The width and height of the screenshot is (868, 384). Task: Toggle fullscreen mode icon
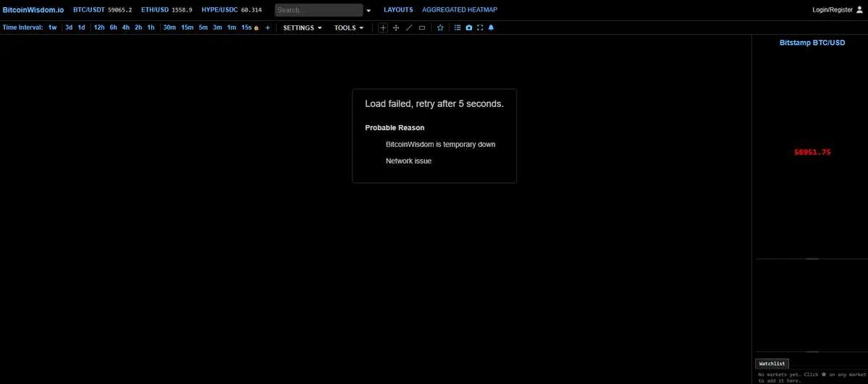480,27
